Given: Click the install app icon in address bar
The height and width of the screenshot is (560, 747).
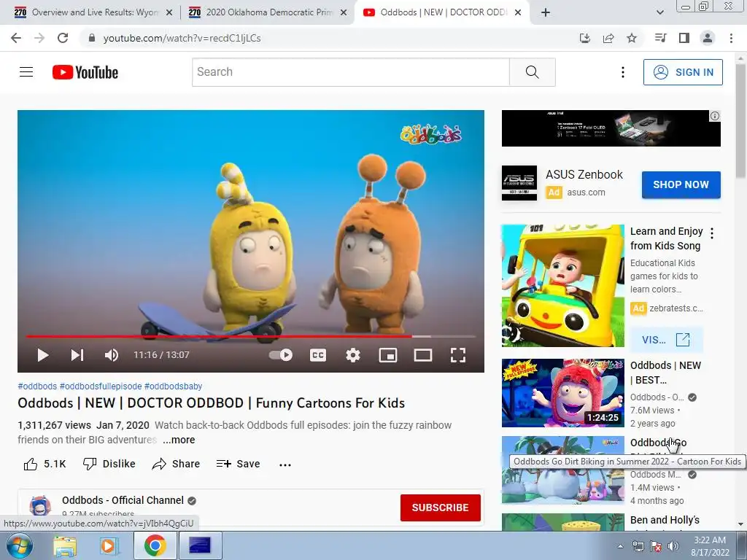Looking at the screenshot, I should point(584,38).
